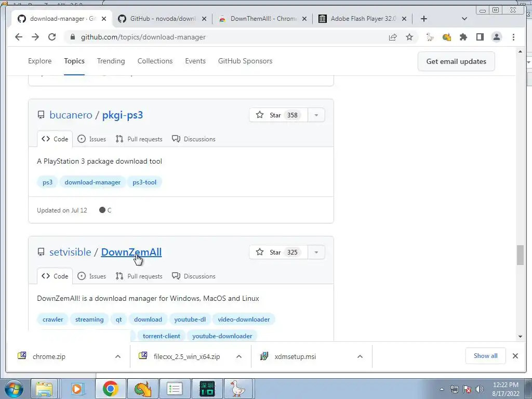The image size is (532, 399).
Task: Close the download-manager GitHub tab
Action: [104, 19]
